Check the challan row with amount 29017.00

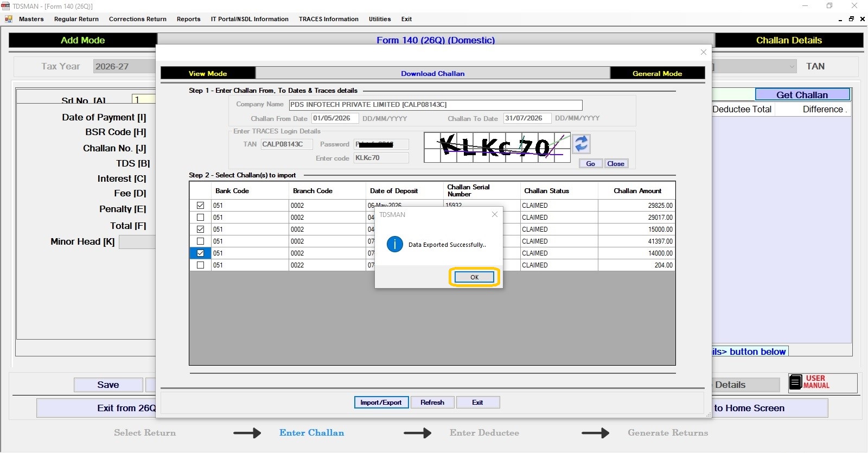pos(201,218)
